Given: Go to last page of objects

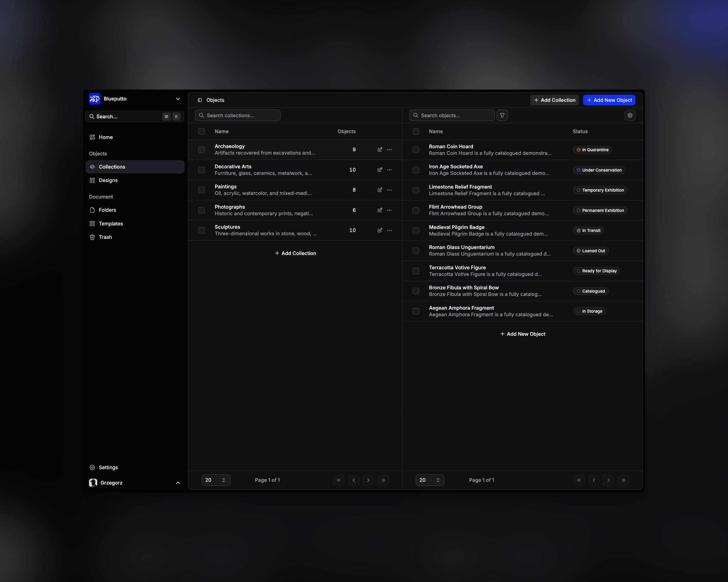Looking at the screenshot, I should point(623,480).
